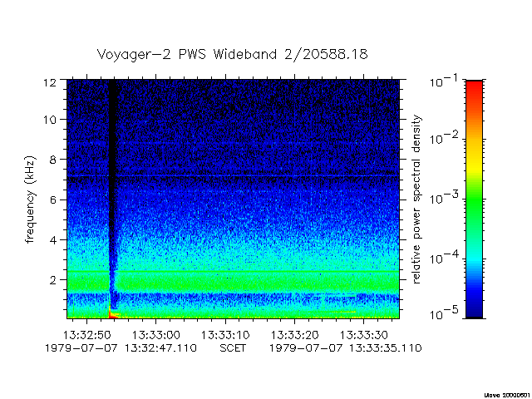Click the 10^-4 colorbar label
532x399 pixels.
click(x=444, y=258)
